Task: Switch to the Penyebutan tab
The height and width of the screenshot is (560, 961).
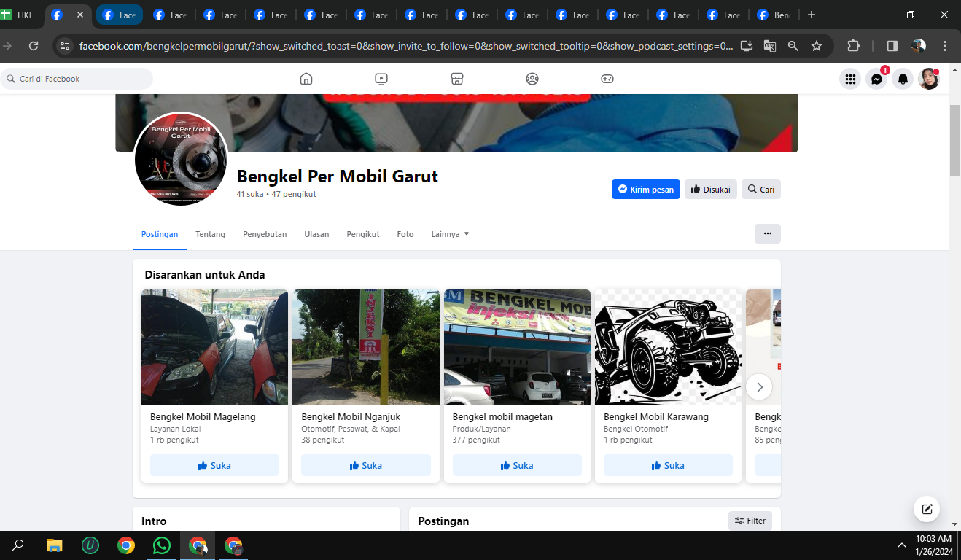Action: coord(265,234)
